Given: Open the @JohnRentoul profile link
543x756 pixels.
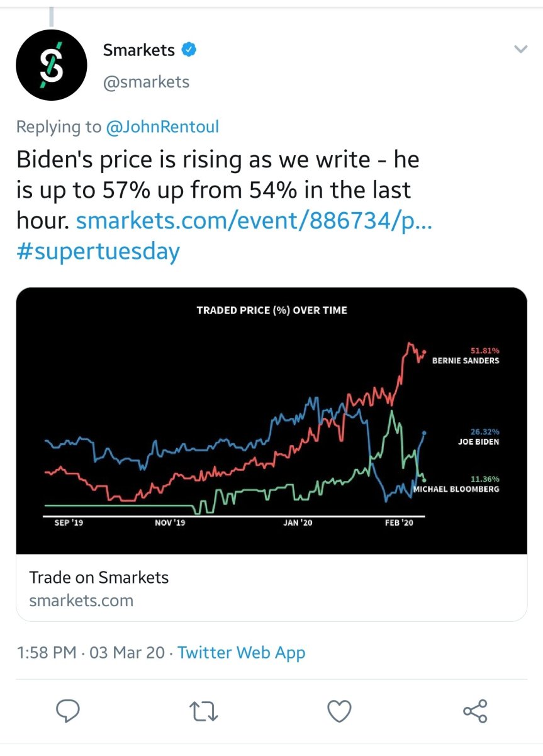Looking at the screenshot, I should click(x=162, y=127).
